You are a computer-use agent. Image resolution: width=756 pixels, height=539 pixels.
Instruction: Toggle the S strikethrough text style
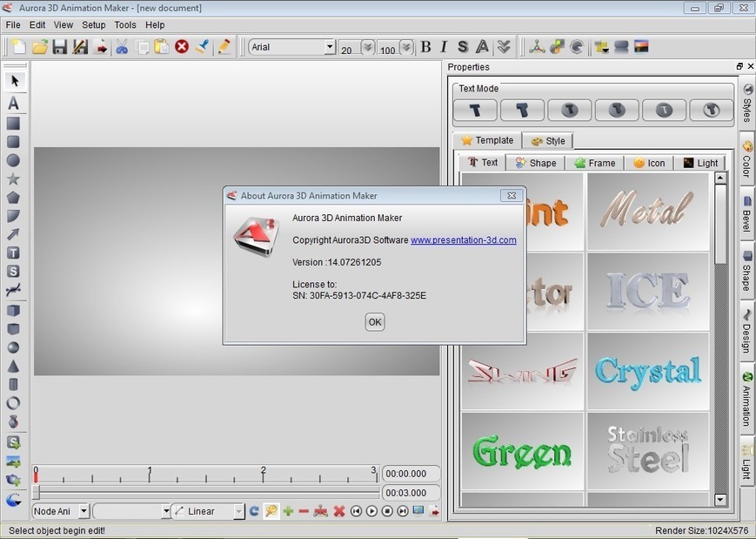pos(462,47)
